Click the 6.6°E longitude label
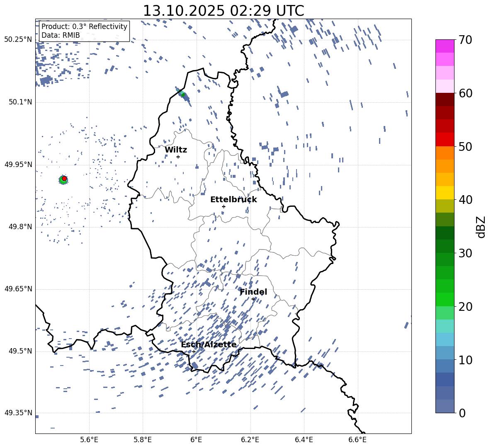491x448 pixels. (x=357, y=440)
